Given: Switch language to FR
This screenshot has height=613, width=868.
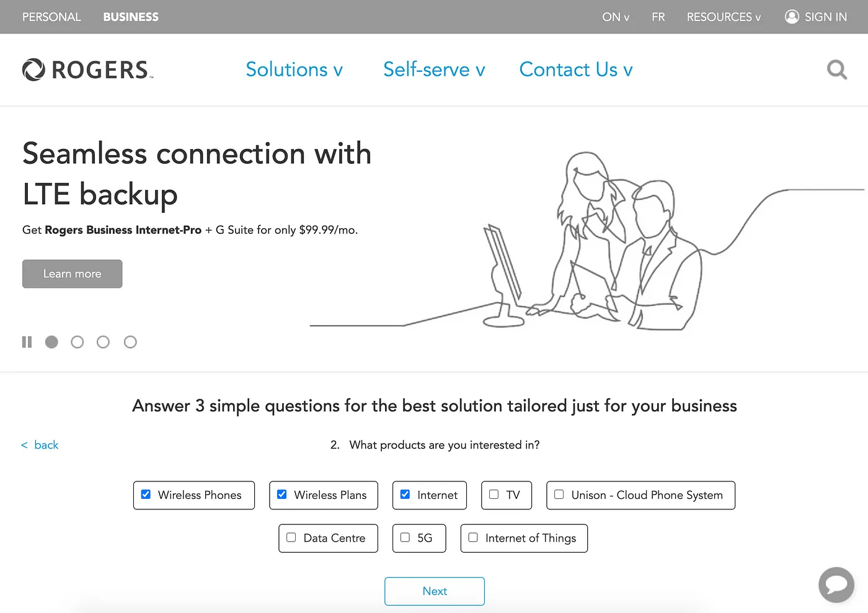Looking at the screenshot, I should coord(658,17).
